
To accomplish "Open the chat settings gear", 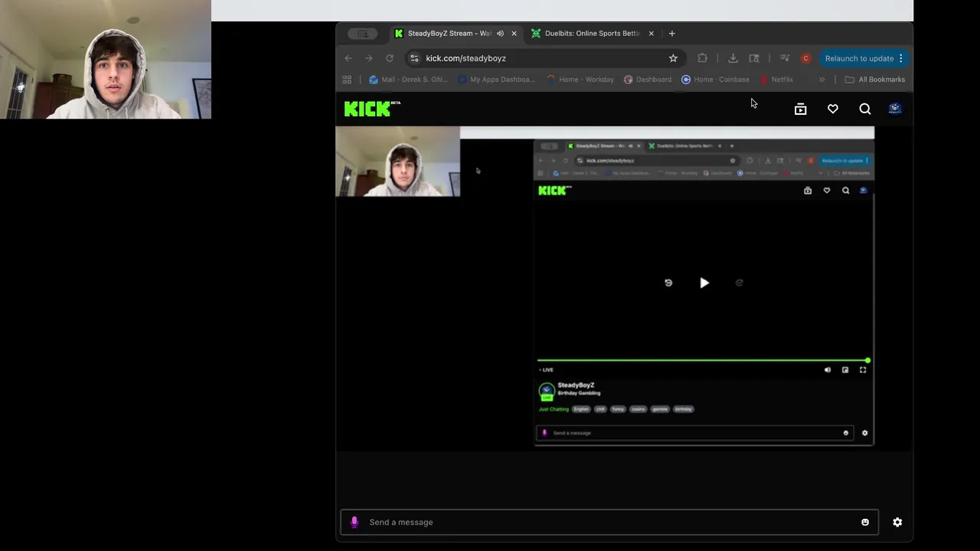I will click(x=897, y=522).
